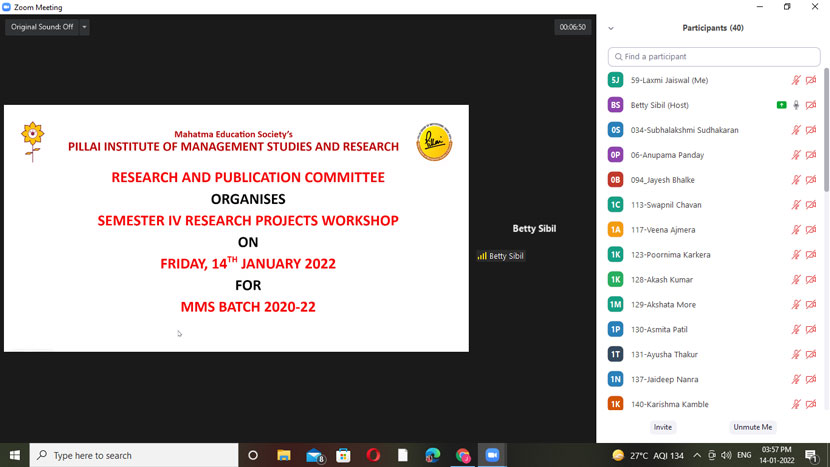Click Karishma Kamble's video off icon
830x467 pixels.
[811, 403]
